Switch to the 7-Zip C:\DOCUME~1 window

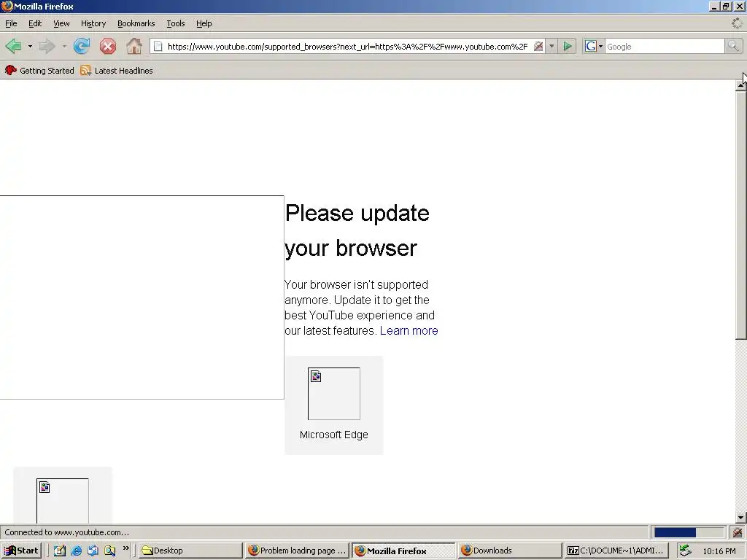[616, 551]
